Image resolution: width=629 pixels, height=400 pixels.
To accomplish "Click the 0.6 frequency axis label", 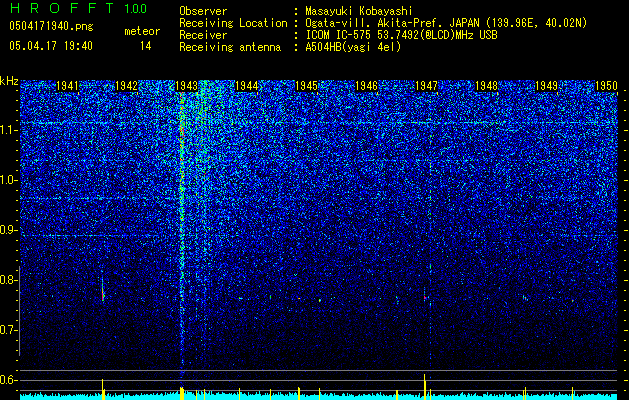I will 8,380.
